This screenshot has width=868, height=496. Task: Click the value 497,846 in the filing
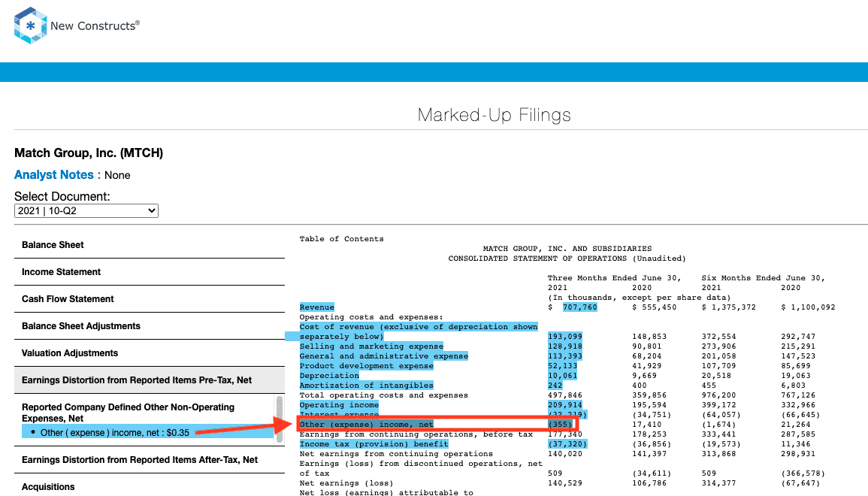click(x=564, y=395)
